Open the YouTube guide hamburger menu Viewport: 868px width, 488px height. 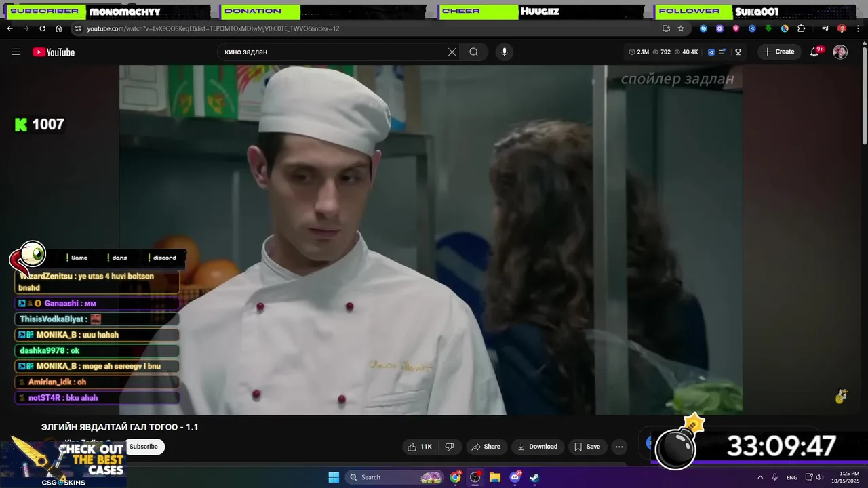point(16,52)
